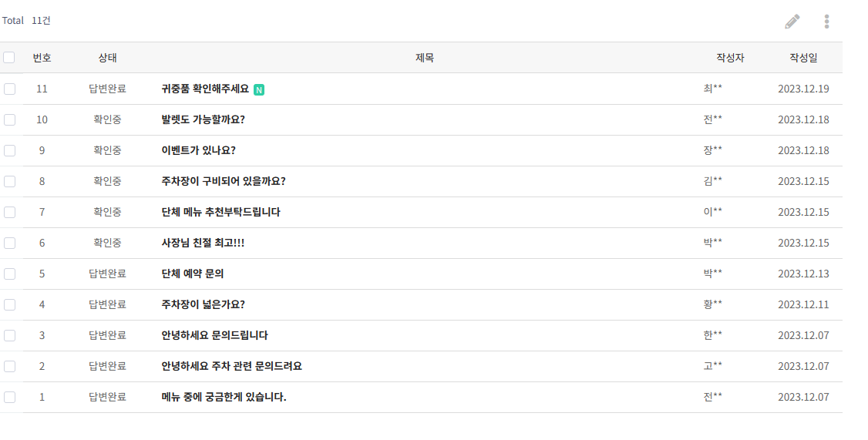The height and width of the screenshot is (440, 868).
Task: Click the '상태' column header
Action: 107,58
